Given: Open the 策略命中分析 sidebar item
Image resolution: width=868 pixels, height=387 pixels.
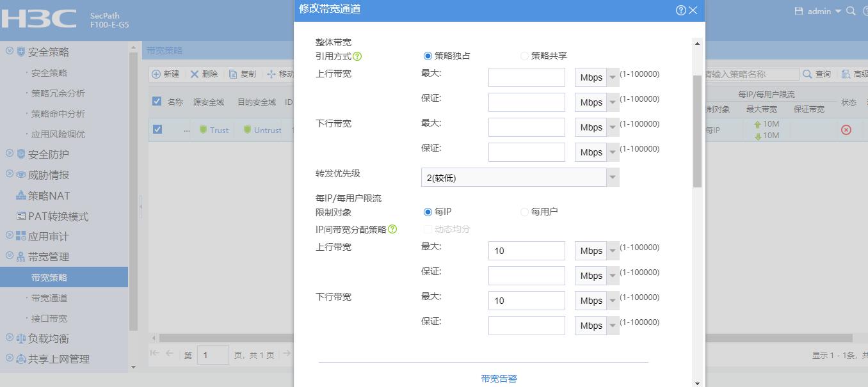Looking at the screenshot, I should (x=58, y=114).
